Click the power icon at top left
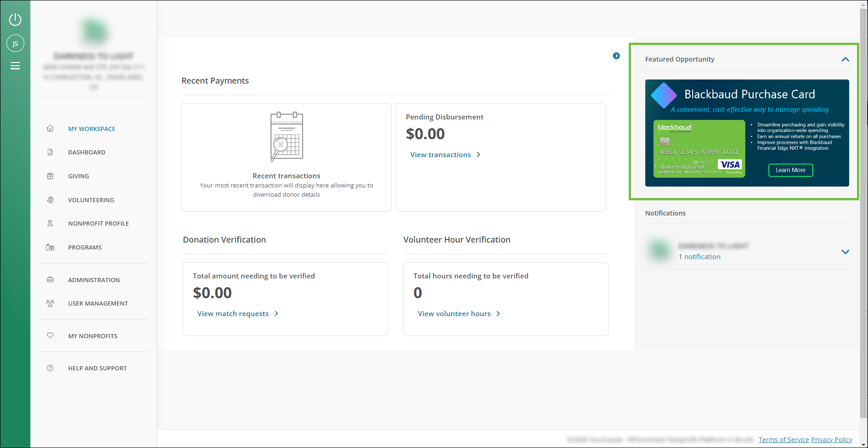Screen dimensions: 868x448 15,19
